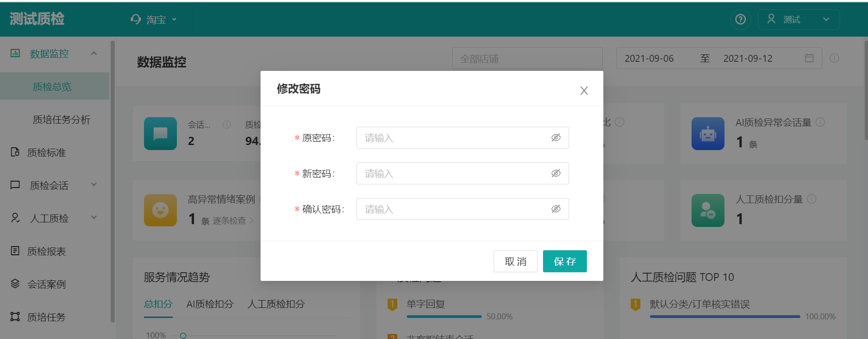The width and height of the screenshot is (868, 339).
Task: Click the sidebar vertical scrollbar
Action: pos(112,182)
